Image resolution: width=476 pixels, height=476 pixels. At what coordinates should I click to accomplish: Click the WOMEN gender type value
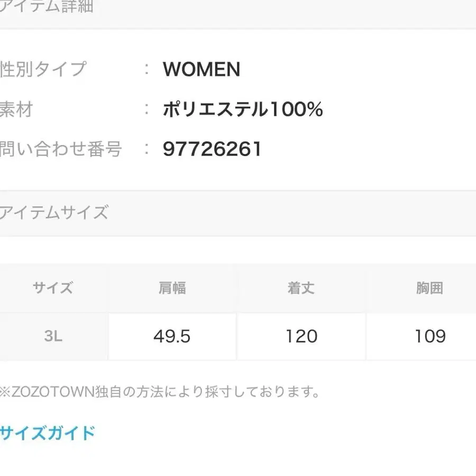pyautogui.click(x=202, y=69)
